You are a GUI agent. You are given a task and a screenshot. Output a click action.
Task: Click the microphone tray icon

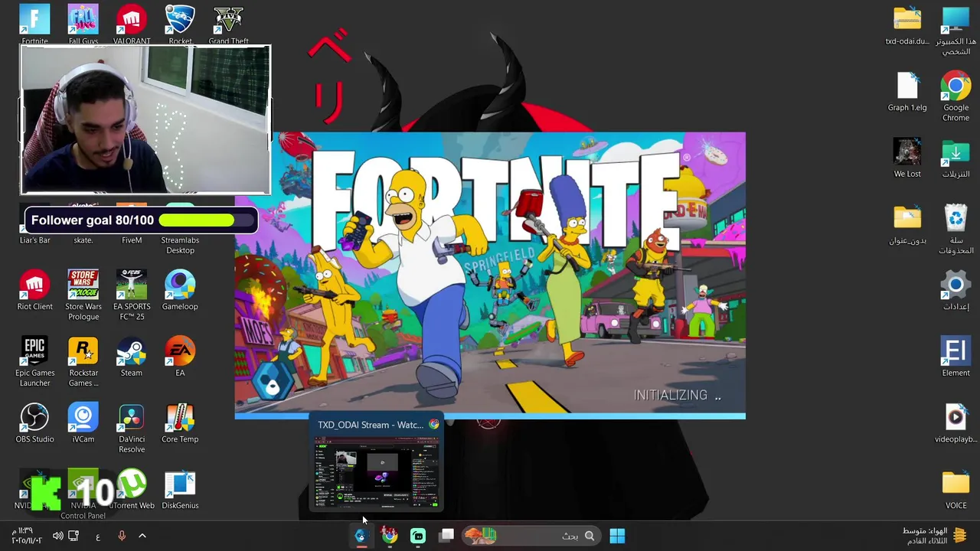pyautogui.click(x=121, y=536)
